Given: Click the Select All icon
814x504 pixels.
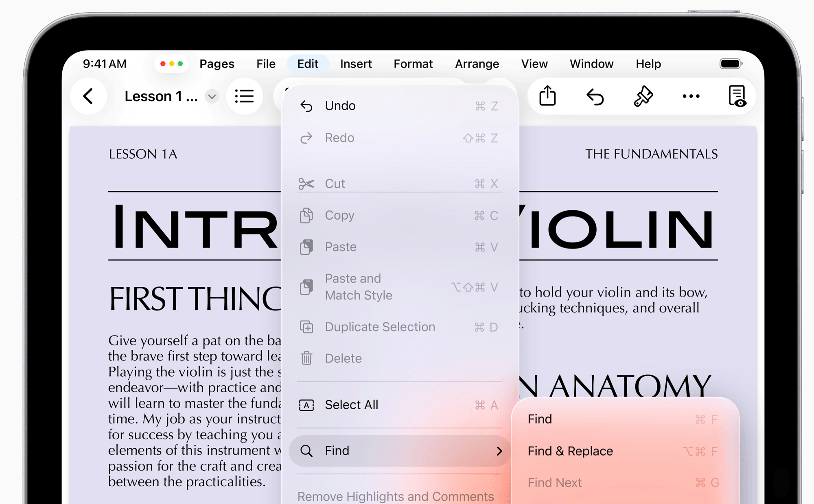Looking at the screenshot, I should click(x=306, y=405).
